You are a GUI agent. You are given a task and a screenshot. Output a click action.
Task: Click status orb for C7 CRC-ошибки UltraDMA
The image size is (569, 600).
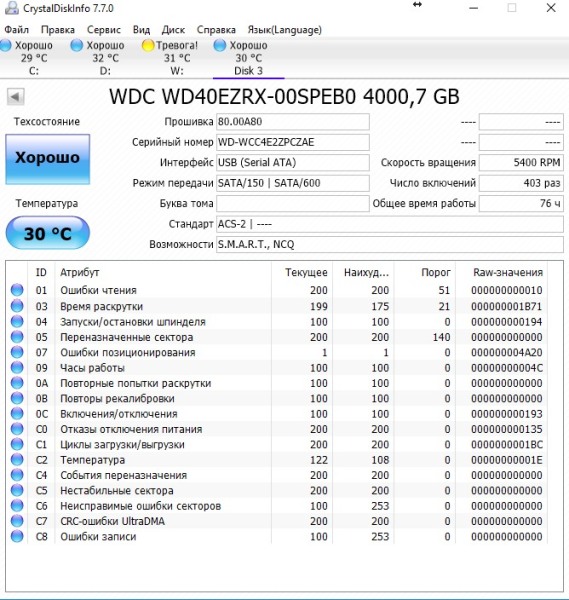(x=17, y=521)
